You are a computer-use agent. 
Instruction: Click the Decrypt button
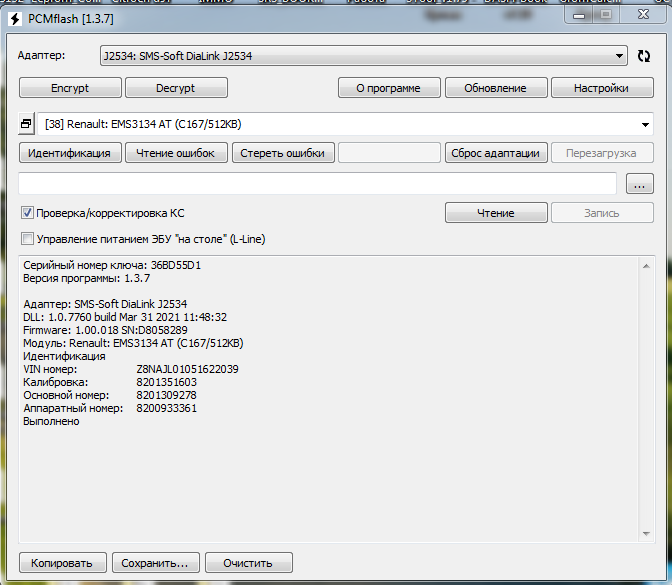coord(176,88)
